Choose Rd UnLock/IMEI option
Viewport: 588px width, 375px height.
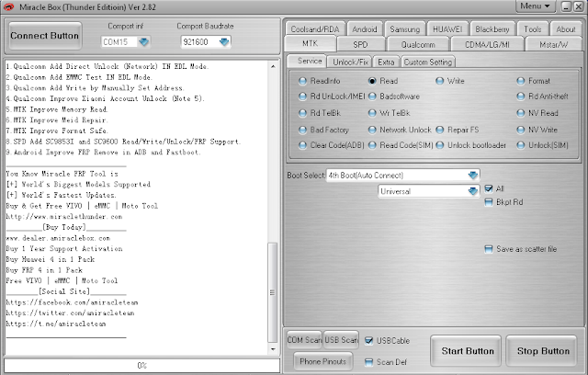pos(332,96)
